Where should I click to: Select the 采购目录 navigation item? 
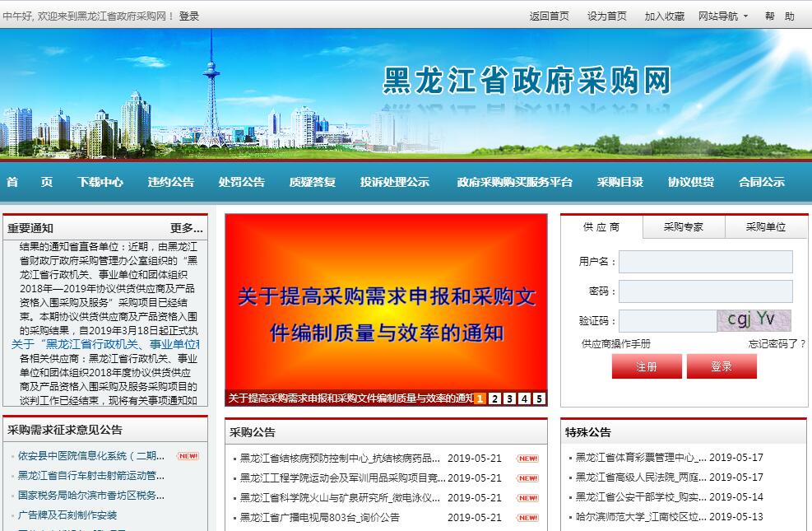point(619,183)
